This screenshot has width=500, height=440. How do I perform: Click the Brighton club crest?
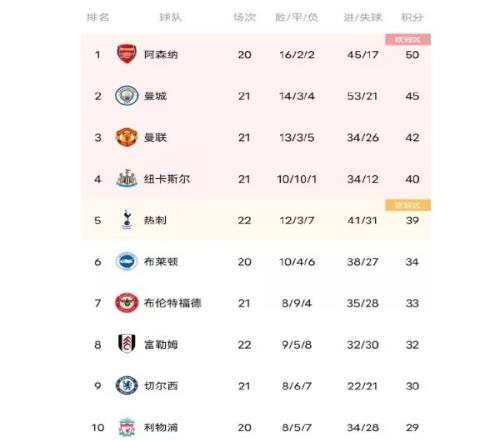pyautogui.click(x=127, y=261)
